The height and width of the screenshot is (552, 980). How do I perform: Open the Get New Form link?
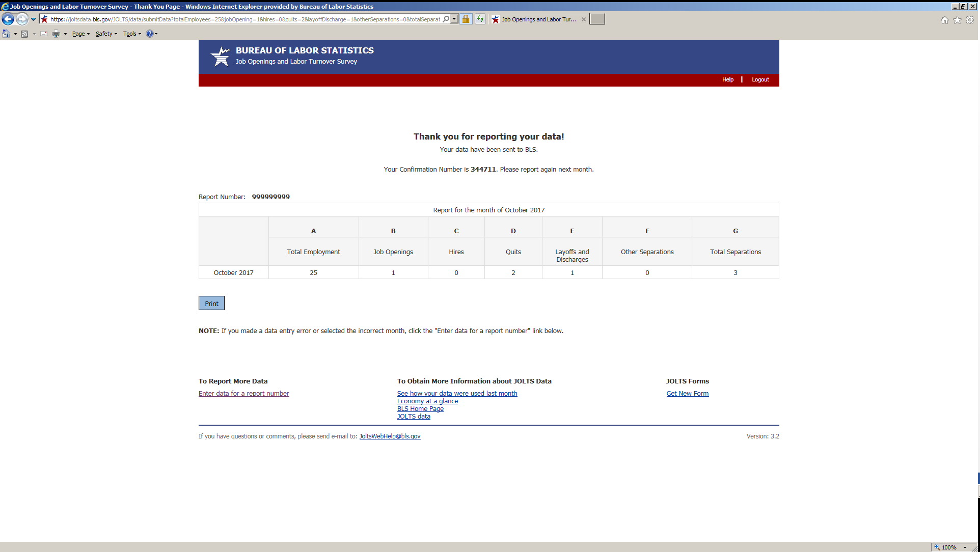pos(687,394)
